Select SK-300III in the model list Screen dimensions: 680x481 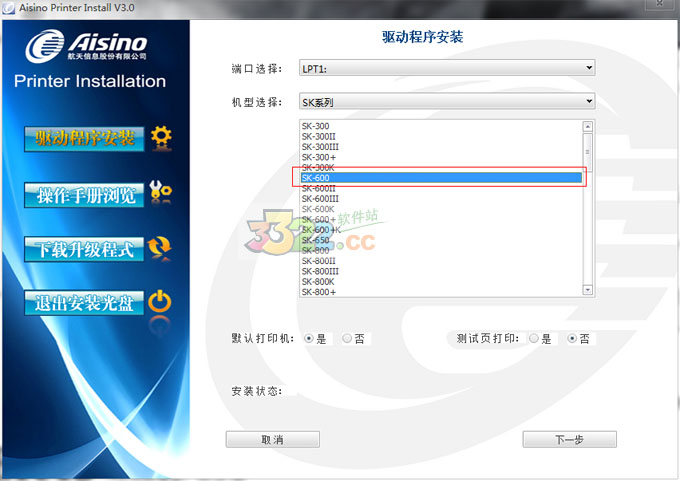[x=441, y=147]
